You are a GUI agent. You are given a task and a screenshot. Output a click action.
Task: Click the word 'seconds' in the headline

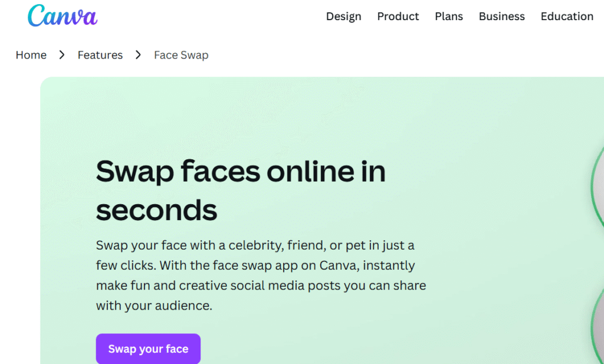pyautogui.click(x=156, y=209)
